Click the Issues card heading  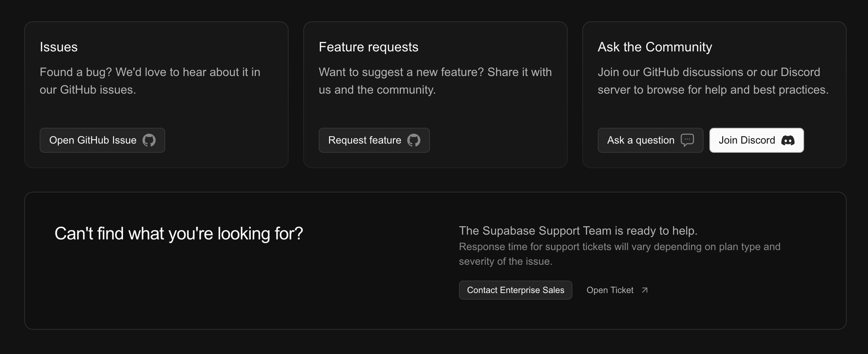(x=58, y=47)
